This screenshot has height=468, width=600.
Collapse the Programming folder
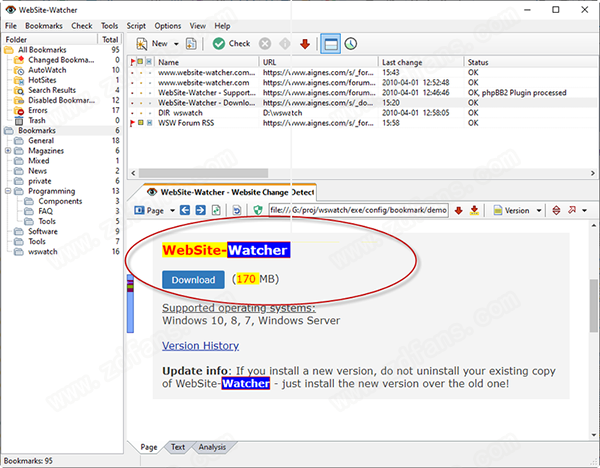pyautogui.click(x=8, y=191)
